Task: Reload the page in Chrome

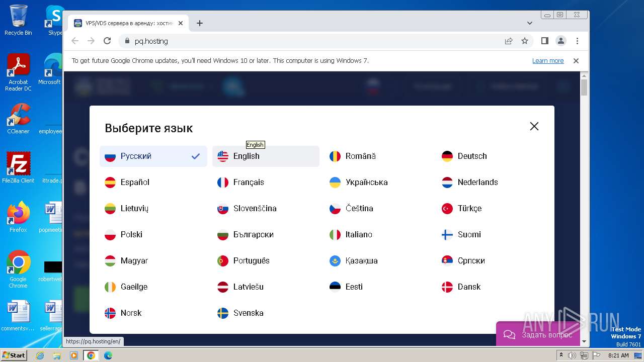Action: coord(107,41)
